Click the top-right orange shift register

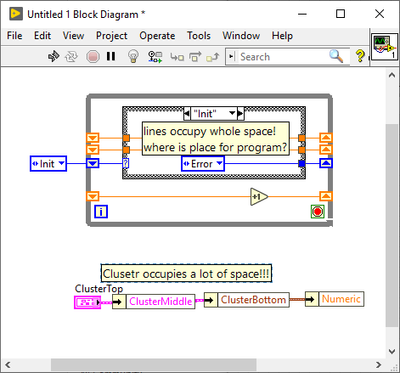326,137
